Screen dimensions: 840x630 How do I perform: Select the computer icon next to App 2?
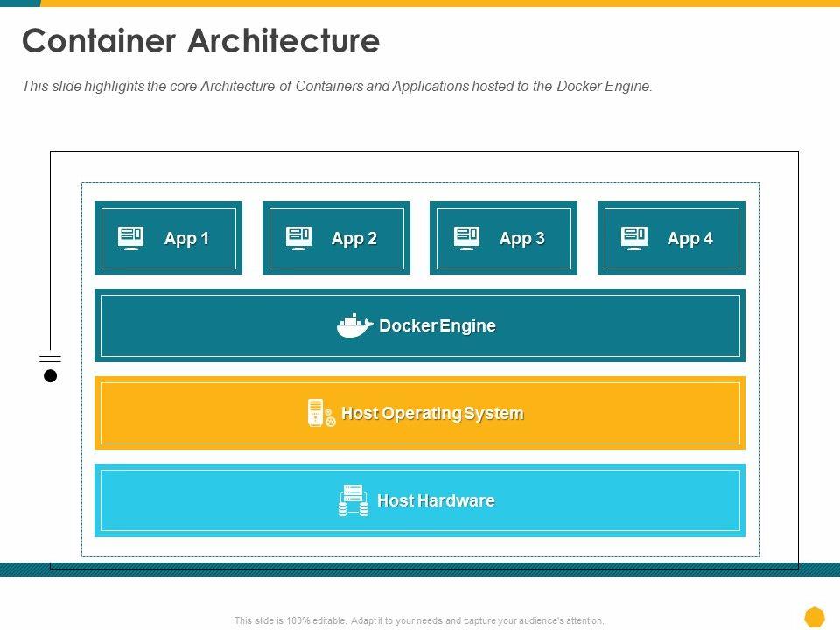[x=298, y=238]
